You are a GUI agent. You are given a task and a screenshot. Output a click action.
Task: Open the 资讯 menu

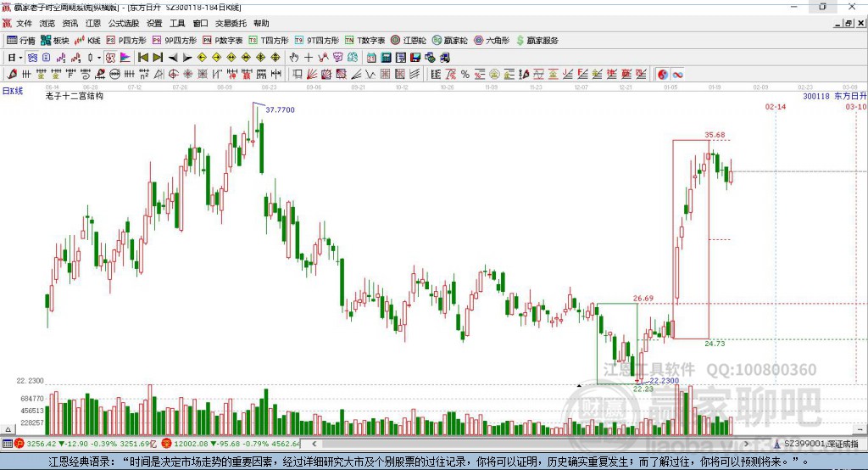pyautogui.click(x=70, y=23)
